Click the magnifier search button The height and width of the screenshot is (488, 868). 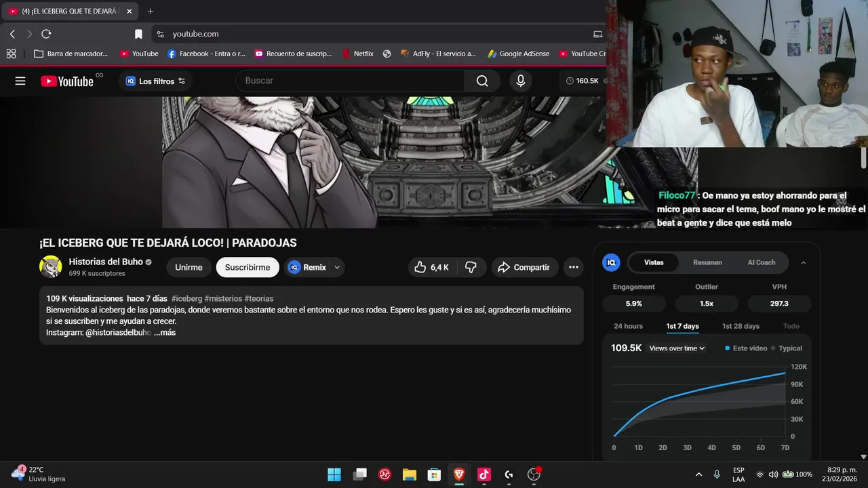[x=482, y=81]
